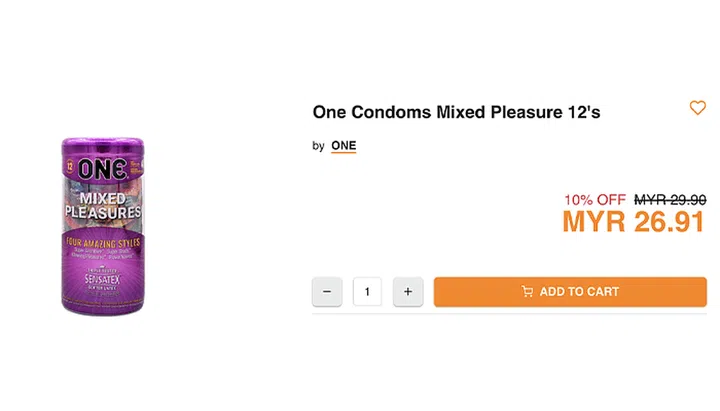The height and width of the screenshot is (411, 720).
Task: Add product to wishlist with heart icon
Action: pyautogui.click(x=698, y=108)
